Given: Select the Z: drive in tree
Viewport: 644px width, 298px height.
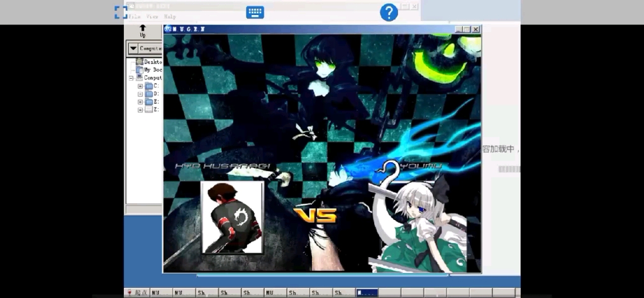Looking at the screenshot, I should tap(149, 109).
